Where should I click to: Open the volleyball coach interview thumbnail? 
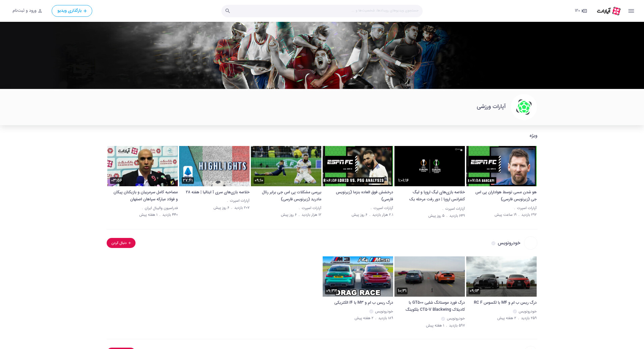(x=143, y=166)
